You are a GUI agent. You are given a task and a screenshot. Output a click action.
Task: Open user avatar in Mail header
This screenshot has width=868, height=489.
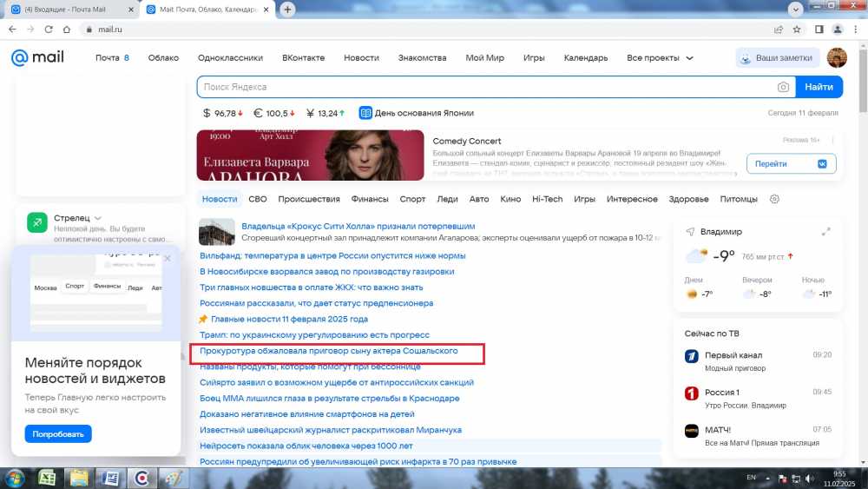(x=837, y=57)
